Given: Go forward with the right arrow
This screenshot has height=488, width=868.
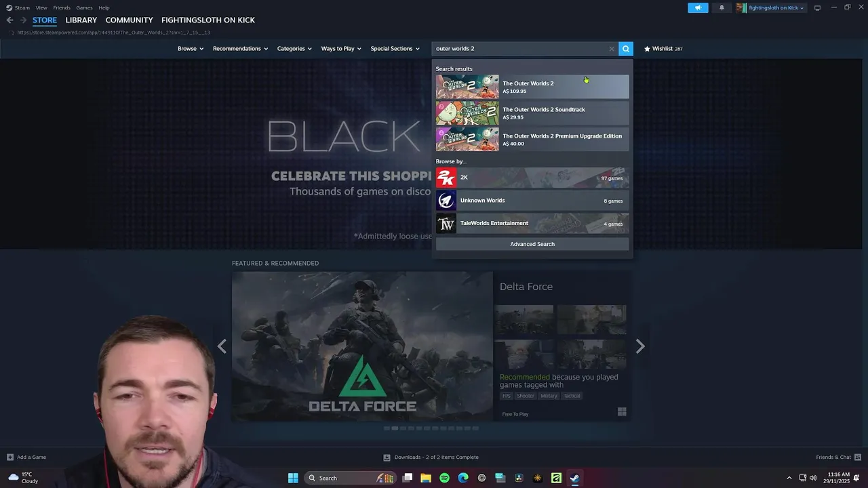Looking at the screenshot, I should tap(23, 20).
